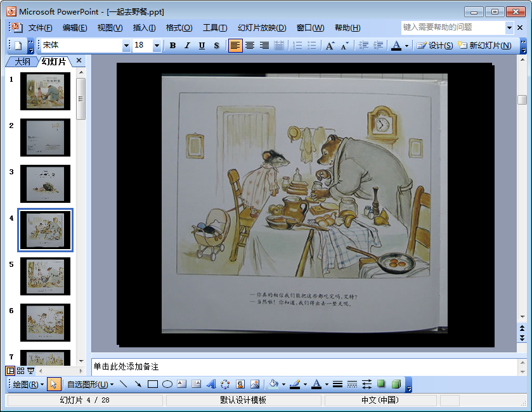Image resolution: width=532 pixels, height=412 pixels.
Task: Insert Clip Art
Action: 240,385
